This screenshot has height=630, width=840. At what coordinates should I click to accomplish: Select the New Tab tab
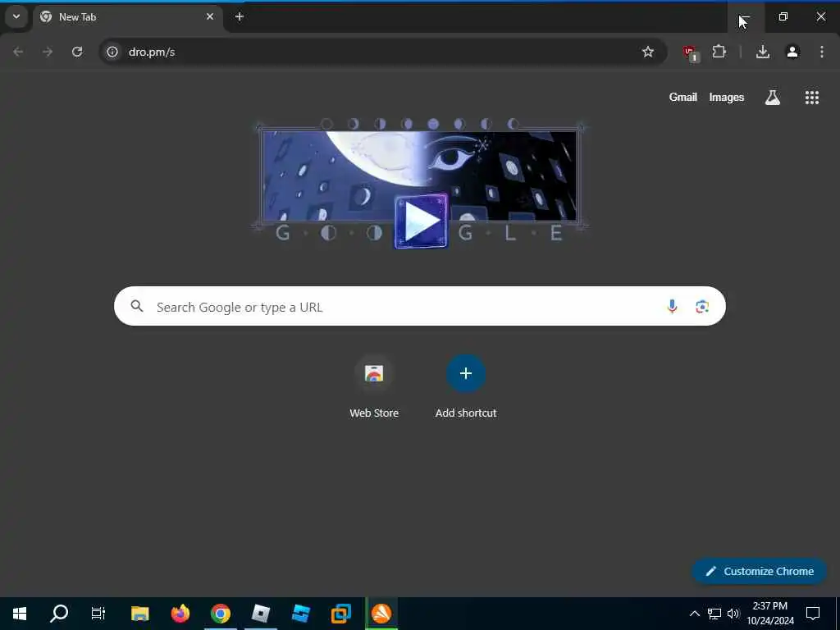coord(129,17)
